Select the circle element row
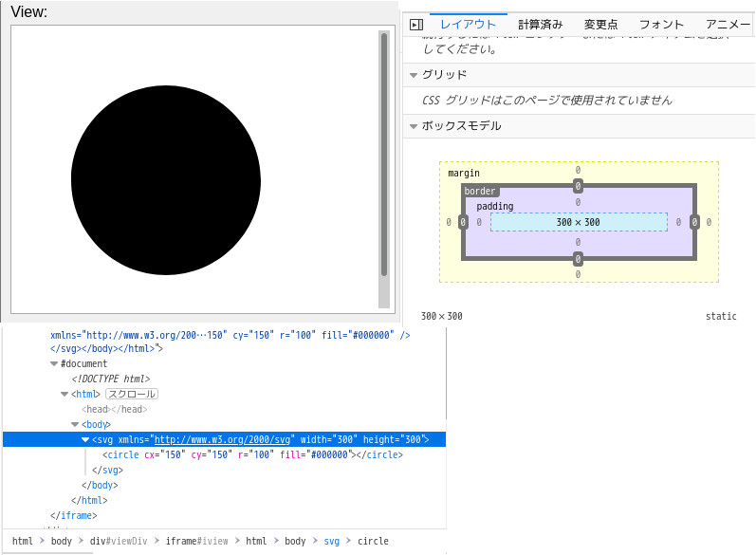 [252, 454]
